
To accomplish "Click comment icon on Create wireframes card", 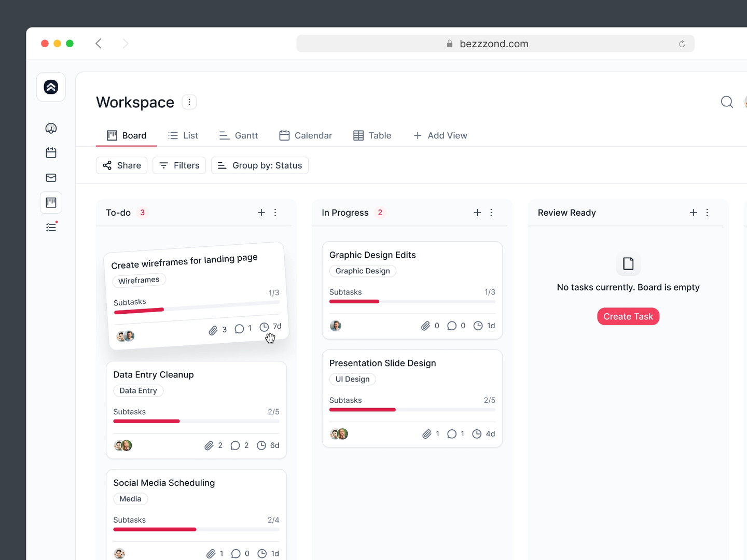I will [239, 329].
